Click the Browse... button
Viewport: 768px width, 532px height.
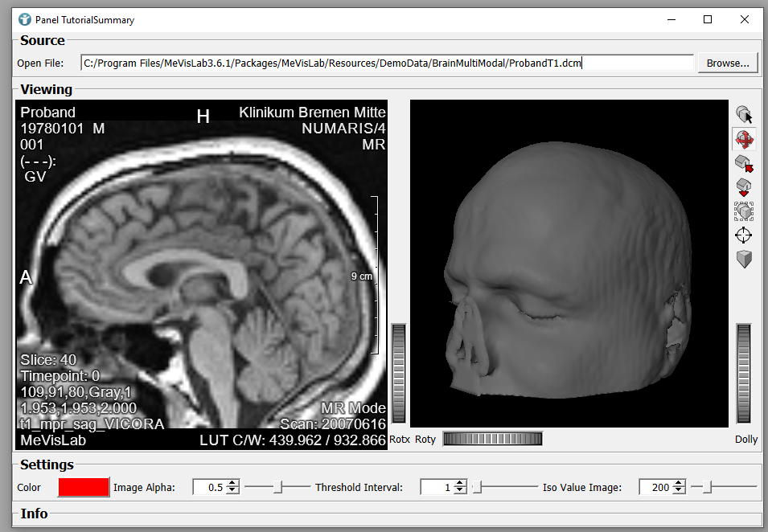click(727, 63)
